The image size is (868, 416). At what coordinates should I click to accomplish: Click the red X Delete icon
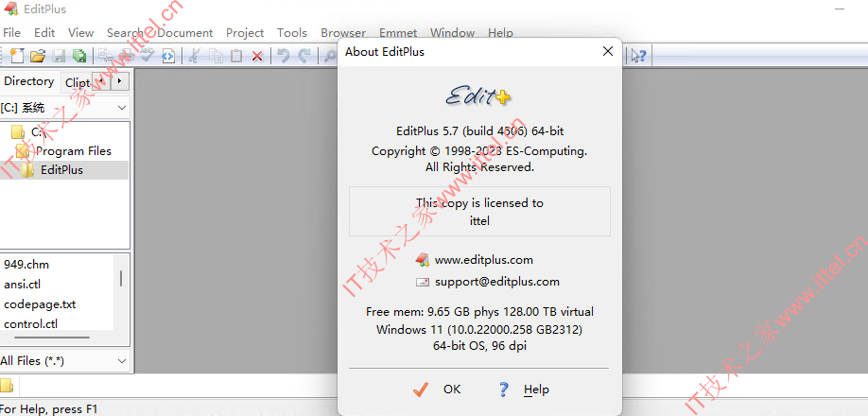click(257, 56)
